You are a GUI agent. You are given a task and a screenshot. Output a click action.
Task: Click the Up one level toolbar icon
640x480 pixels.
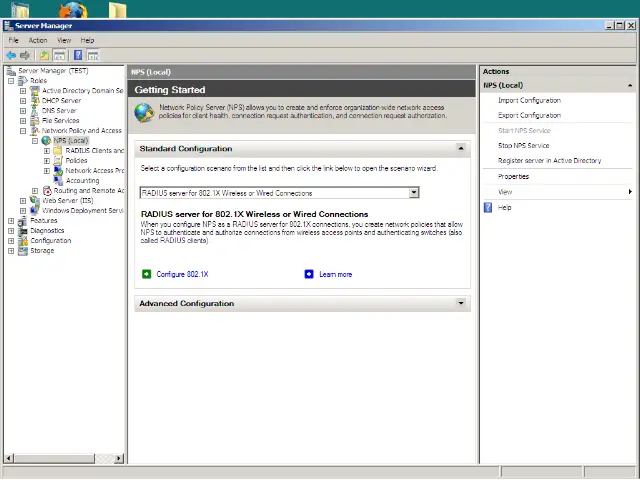[x=44, y=55]
